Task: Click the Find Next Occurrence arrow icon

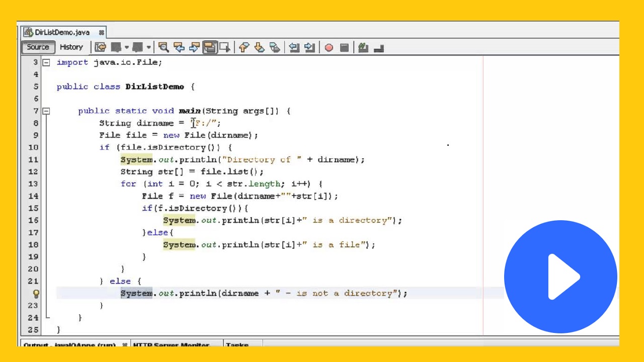Action: pos(196,47)
